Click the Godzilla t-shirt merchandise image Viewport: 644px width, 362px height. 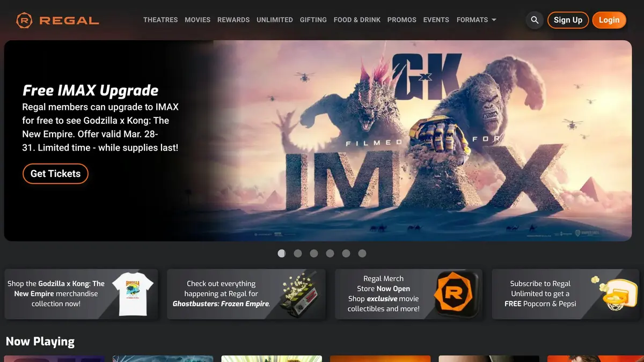[x=133, y=294]
